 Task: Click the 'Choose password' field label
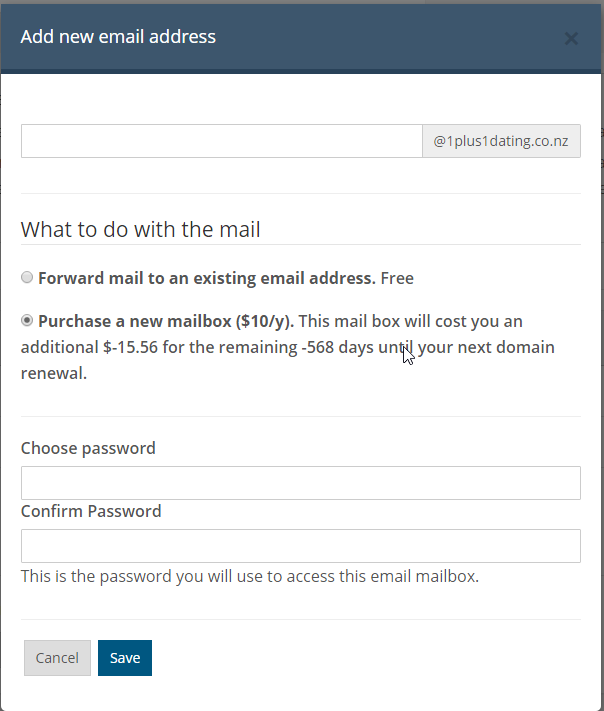(88, 448)
